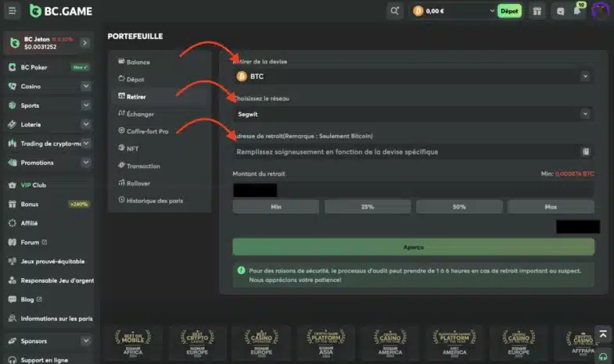
Task: Click the Platform Asia award badge
Action: point(326,342)
